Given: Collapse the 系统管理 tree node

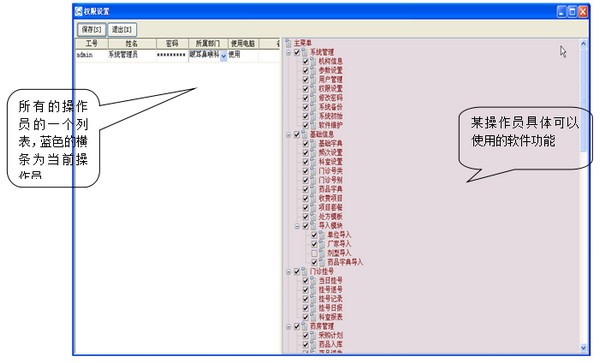Looking at the screenshot, I should pos(289,52).
